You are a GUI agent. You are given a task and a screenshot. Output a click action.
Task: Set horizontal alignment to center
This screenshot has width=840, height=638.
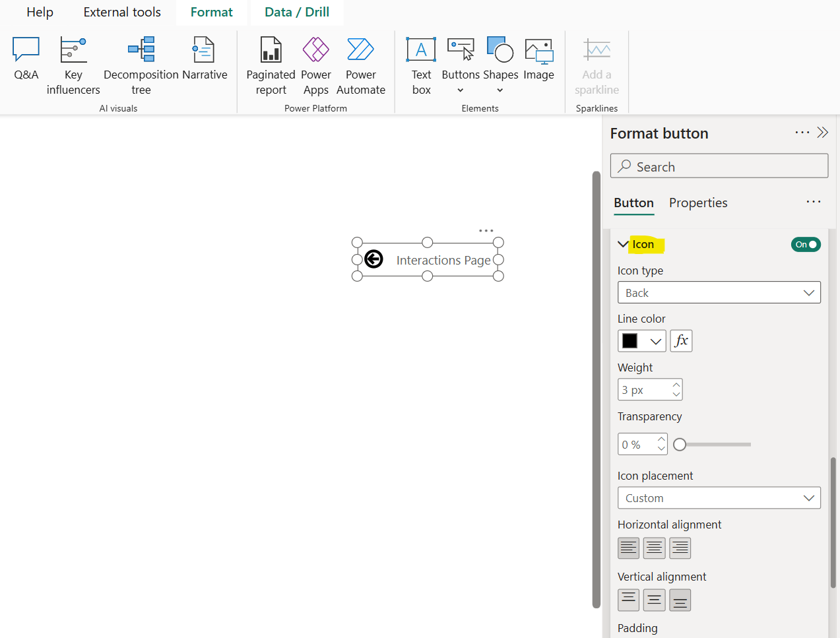click(x=654, y=548)
